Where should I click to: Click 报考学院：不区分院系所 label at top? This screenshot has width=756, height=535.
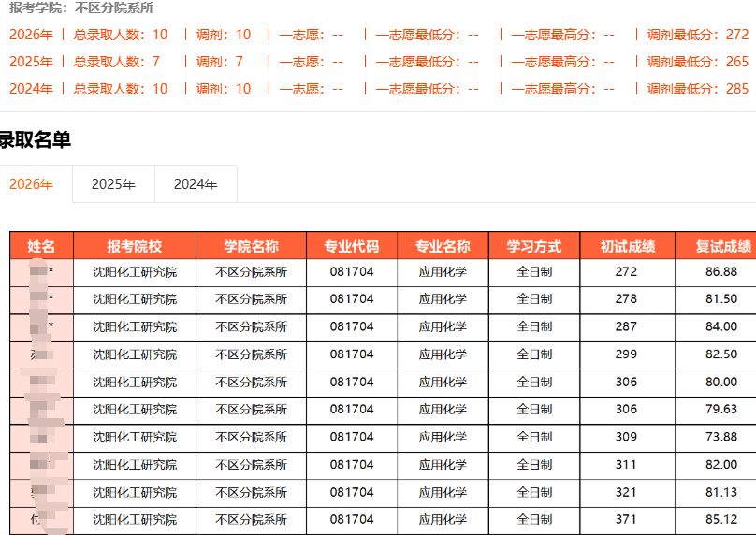tap(81, 7)
